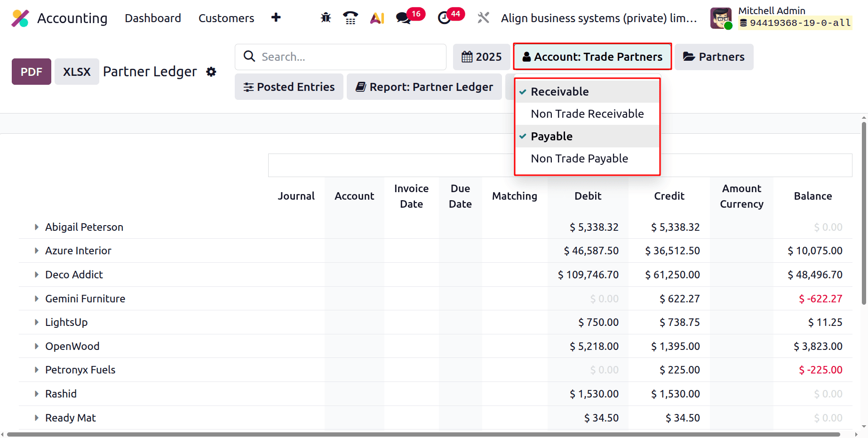Click the database icon beside 94419368-19-0-all
This screenshot has height=438, width=868.
point(743,23)
